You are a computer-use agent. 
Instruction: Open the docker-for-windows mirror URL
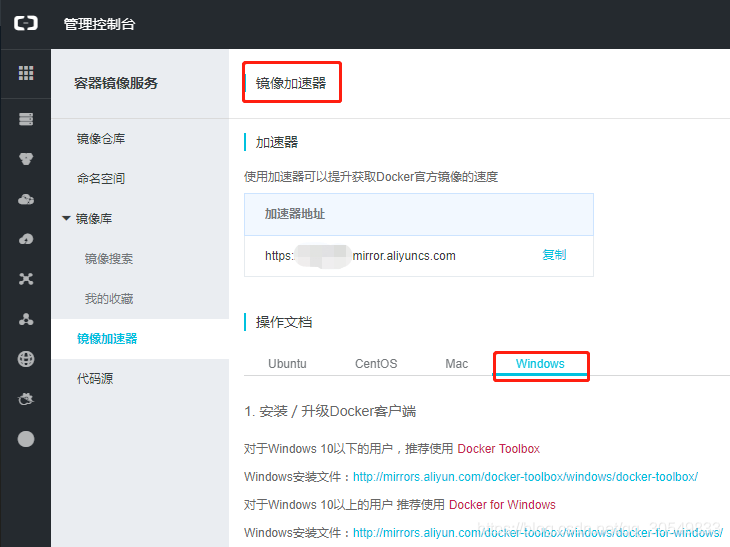pyautogui.click(x=538, y=533)
